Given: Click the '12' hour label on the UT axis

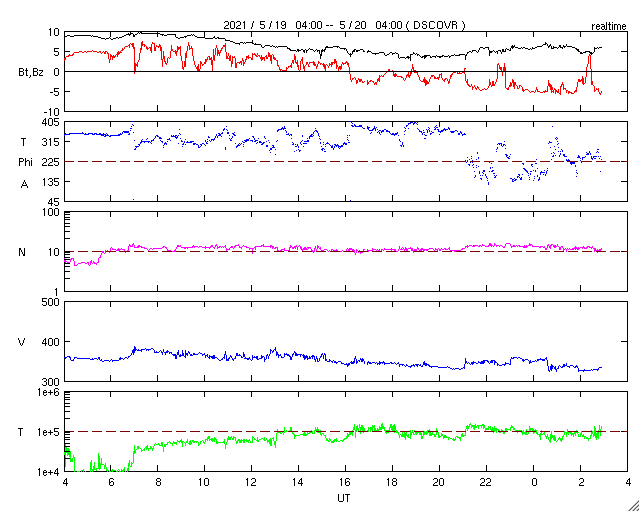Looking at the screenshot, I should [x=252, y=483].
